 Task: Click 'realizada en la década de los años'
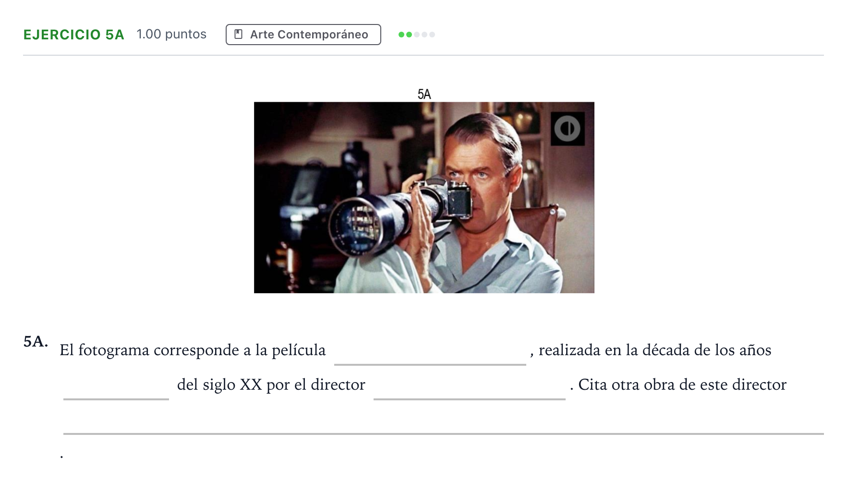pos(655,350)
